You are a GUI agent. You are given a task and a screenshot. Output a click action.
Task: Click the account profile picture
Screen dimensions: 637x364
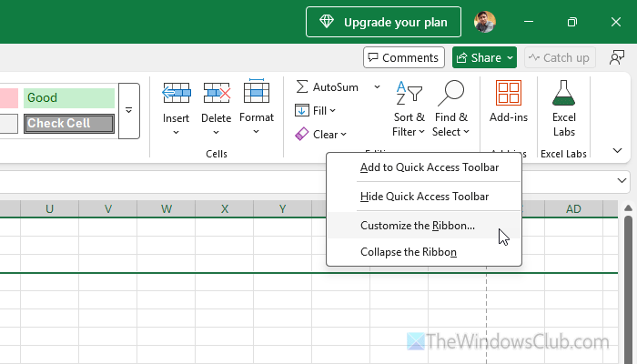pyautogui.click(x=485, y=22)
